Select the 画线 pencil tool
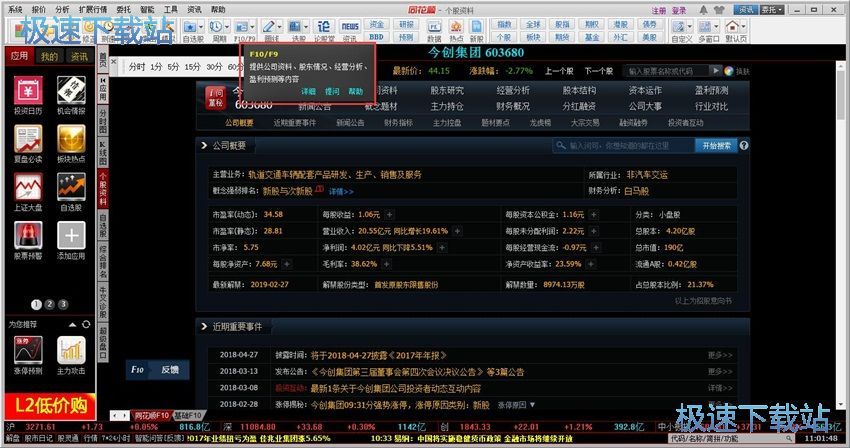This screenshot has width=850, height=448. 268,27
